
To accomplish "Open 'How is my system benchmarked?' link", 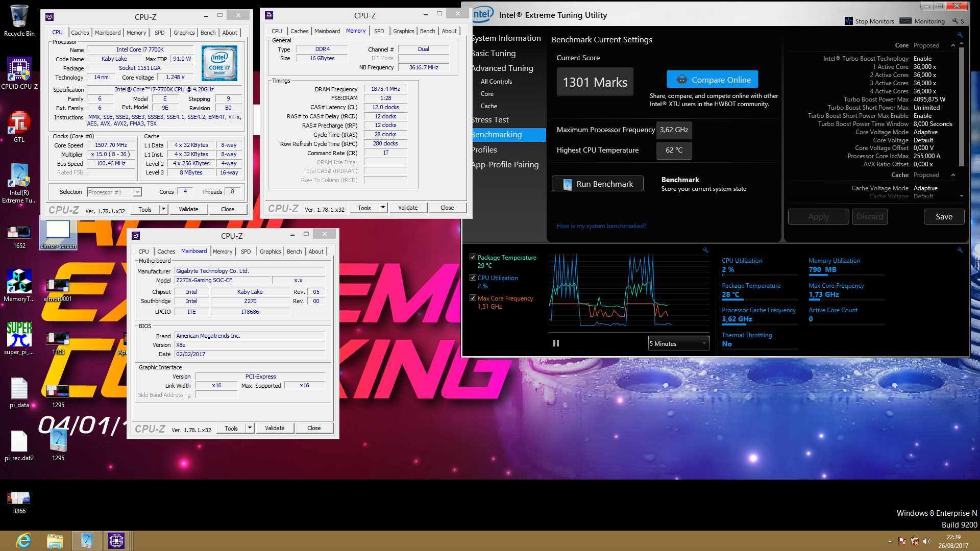I will 601,226.
